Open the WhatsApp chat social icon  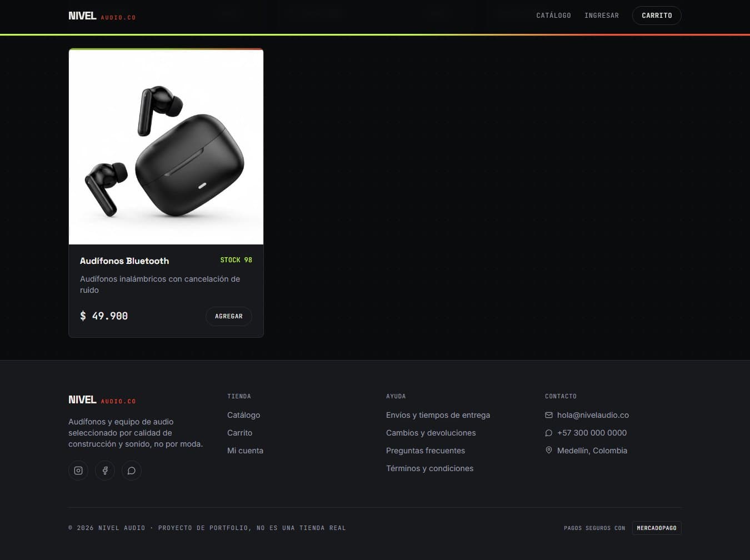[132, 471]
